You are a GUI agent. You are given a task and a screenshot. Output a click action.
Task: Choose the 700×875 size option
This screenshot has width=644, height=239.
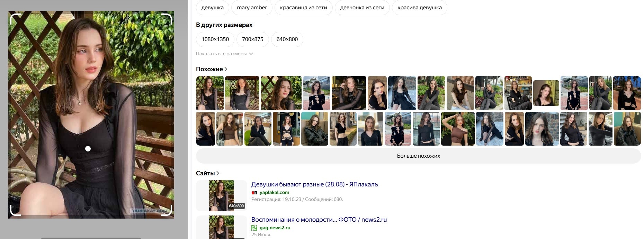[253, 39]
